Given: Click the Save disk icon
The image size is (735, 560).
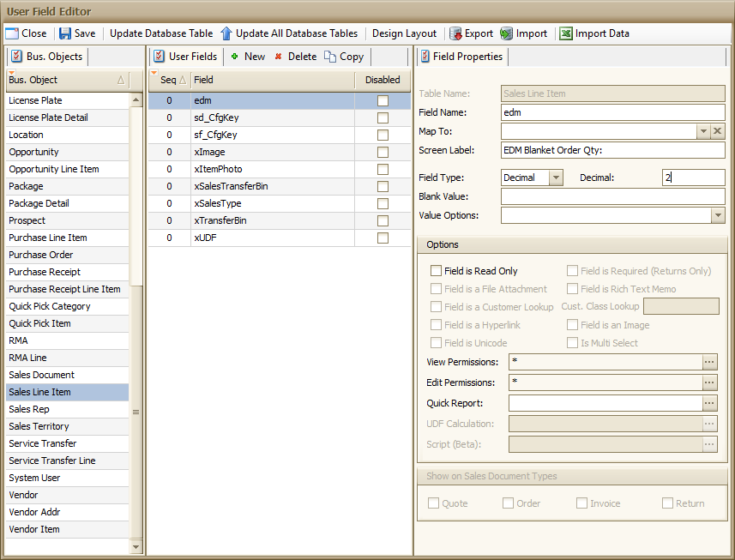Looking at the screenshot, I should 65,33.
